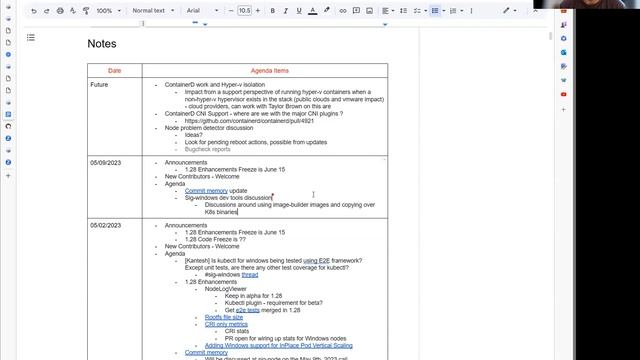Screen dimensions: 640x360
Task: Click the numbered list button
Action: (x=453, y=11)
